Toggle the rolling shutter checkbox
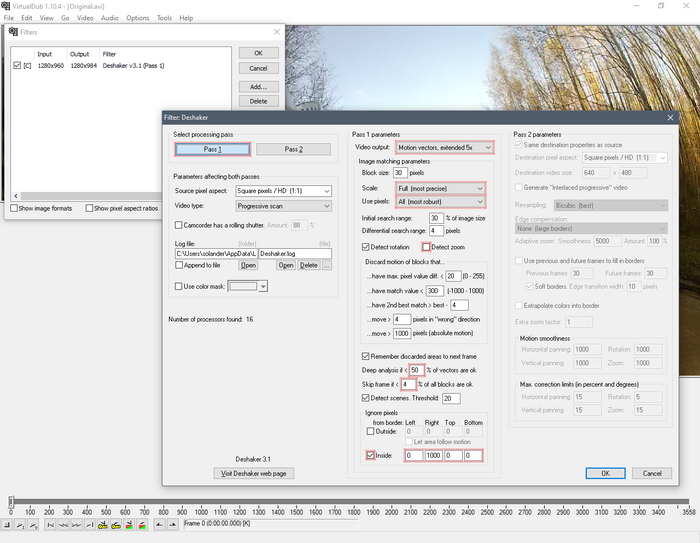 pos(178,226)
